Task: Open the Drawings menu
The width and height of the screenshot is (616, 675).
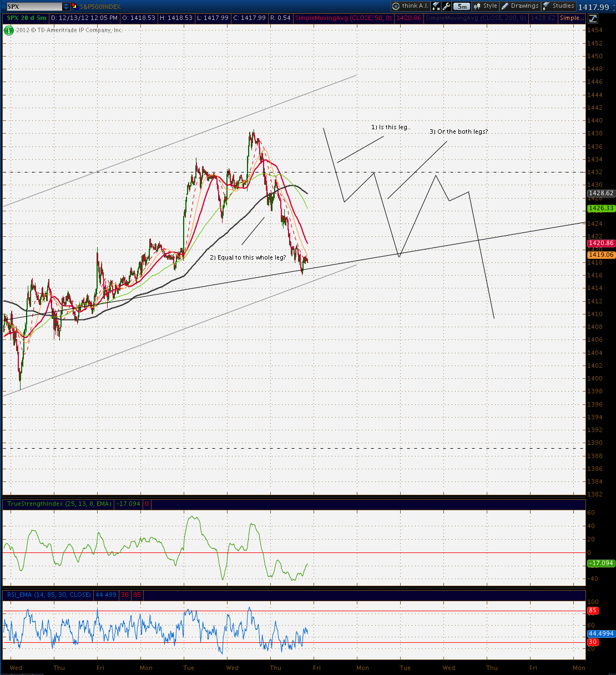Action: click(x=520, y=6)
